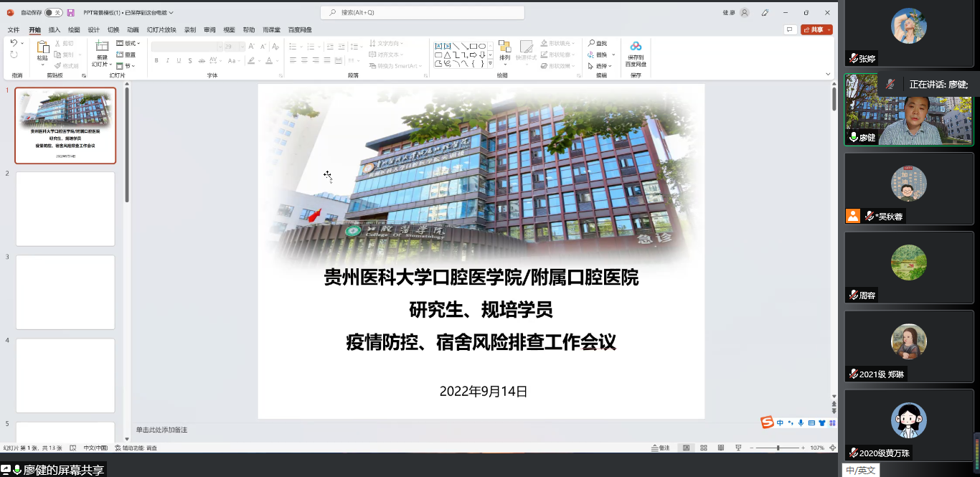Screen dimensions: 980x477
Task: Click the new slide icon
Action: coord(102,47)
